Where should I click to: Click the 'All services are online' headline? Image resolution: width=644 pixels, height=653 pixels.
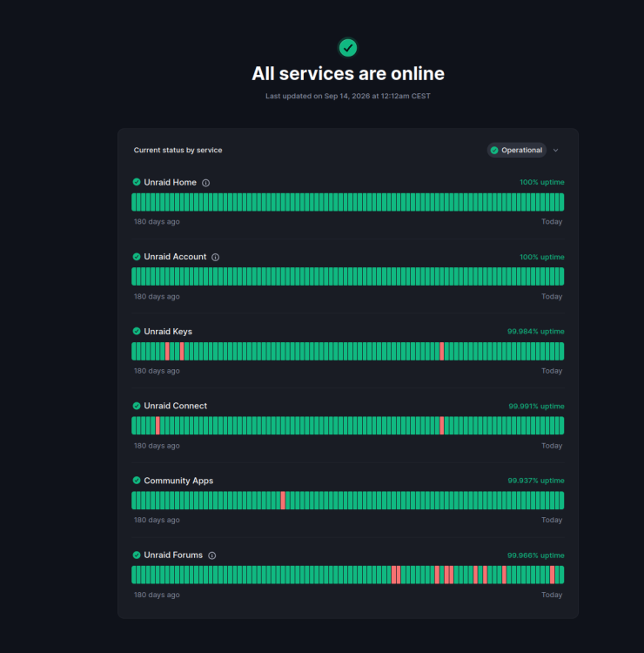[x=348, y=74]
